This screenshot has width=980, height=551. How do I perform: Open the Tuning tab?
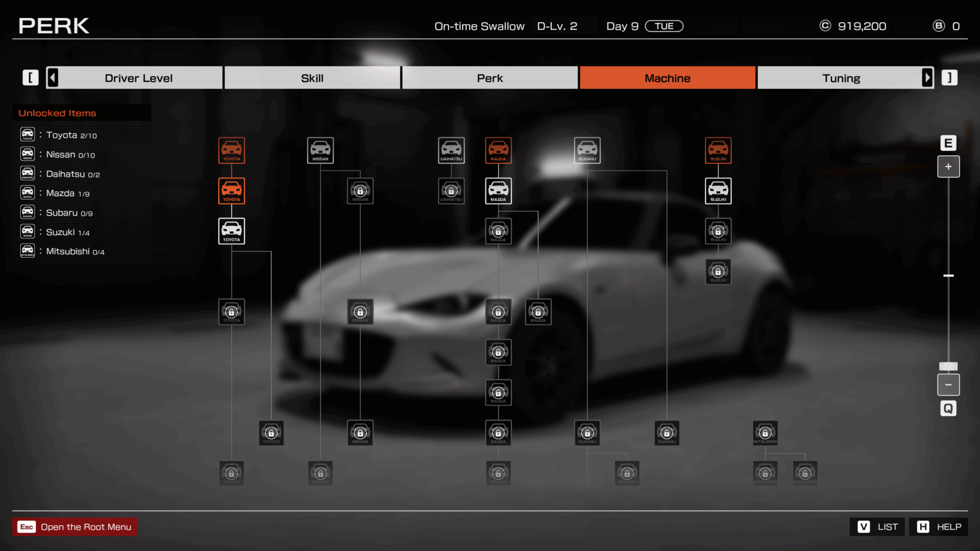point(841,78)
